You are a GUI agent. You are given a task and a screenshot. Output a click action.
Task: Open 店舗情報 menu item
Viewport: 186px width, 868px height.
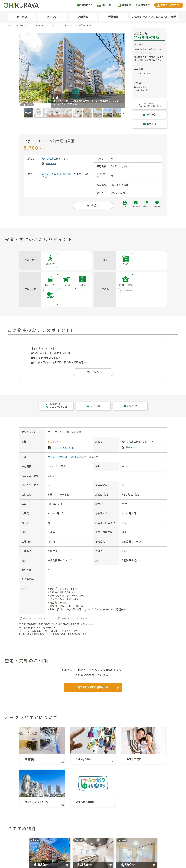[x=83, y=17]
